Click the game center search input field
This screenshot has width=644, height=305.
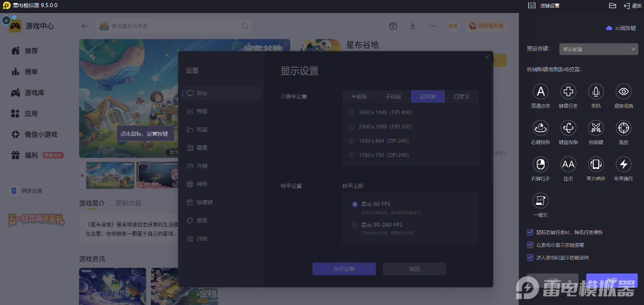174,26
